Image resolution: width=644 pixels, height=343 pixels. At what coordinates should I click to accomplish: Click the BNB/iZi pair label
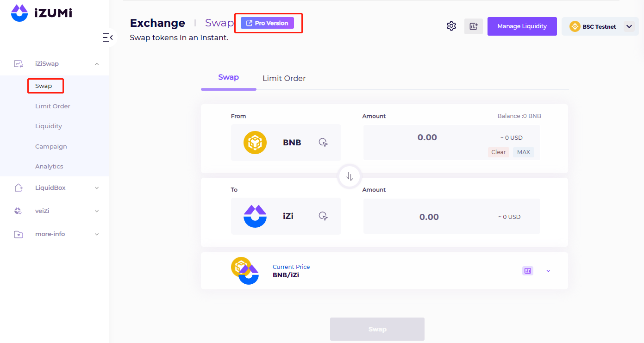click(286, 275)
